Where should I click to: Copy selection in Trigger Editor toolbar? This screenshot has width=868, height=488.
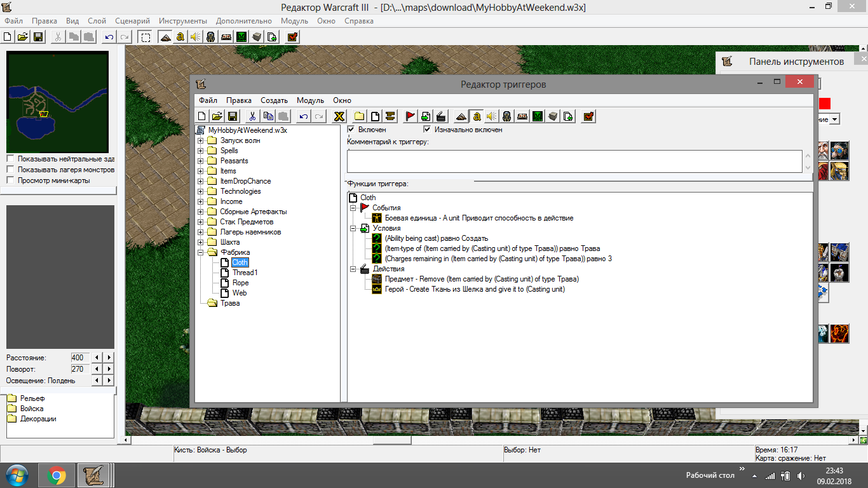(268, 116)
